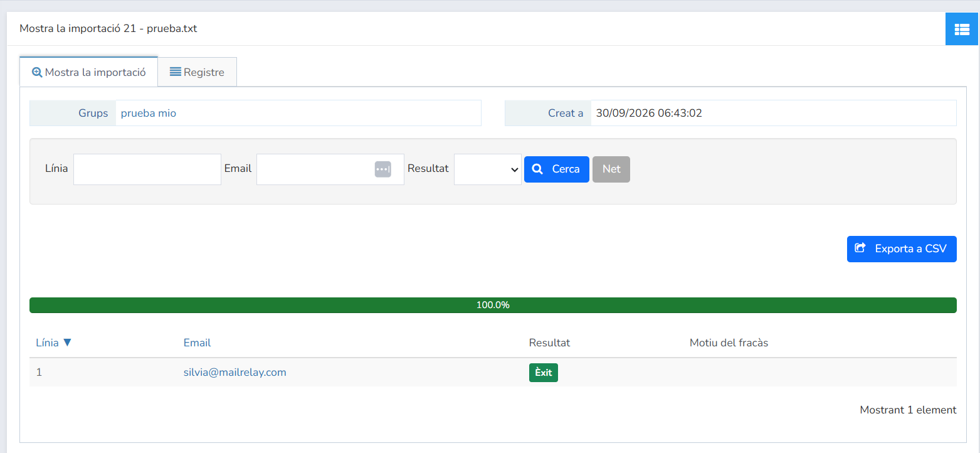Focus the Email filter input field
The width and height of the screenshot is (980, 453).
(x=330, y=169)
